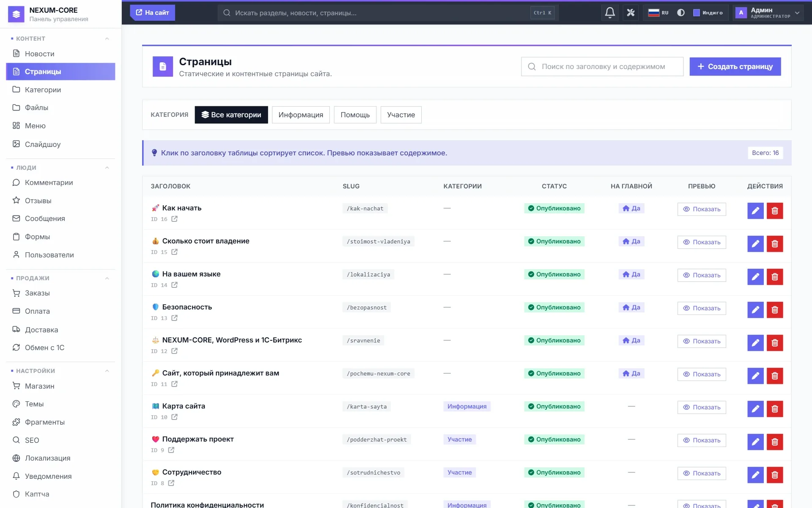Open Фрагменты in sidebar
Viewport: 812px width, 508px height.
[60, 422]
